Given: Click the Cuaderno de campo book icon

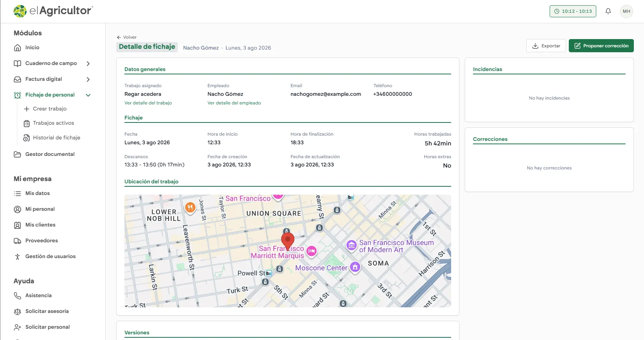Looking at the screenshot, I should tap(17, 63).
